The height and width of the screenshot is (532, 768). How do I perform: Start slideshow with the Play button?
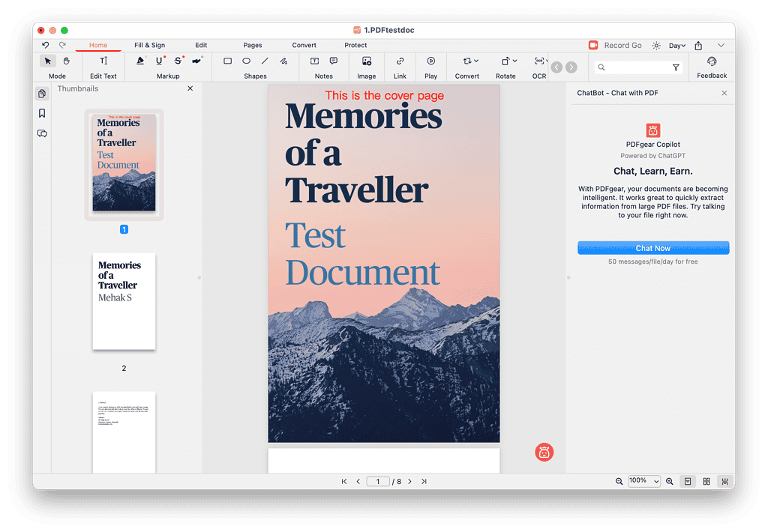tap(430, 61)
